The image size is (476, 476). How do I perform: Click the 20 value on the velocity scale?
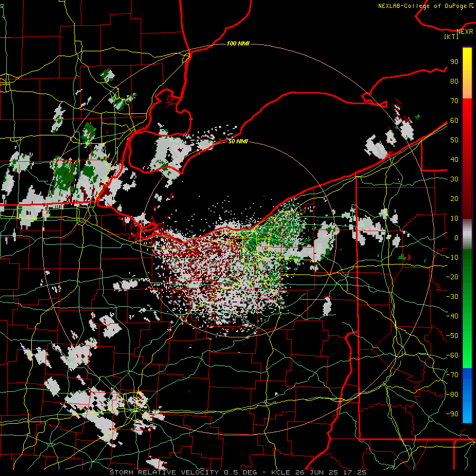[x=454, y=198]
